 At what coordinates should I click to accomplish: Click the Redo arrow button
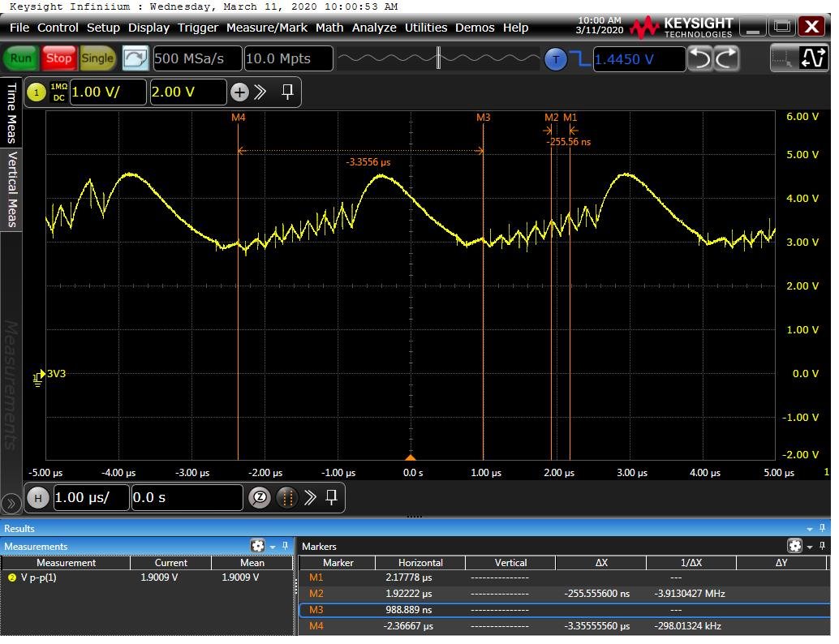pyautogui.click(x=727, y=58)
